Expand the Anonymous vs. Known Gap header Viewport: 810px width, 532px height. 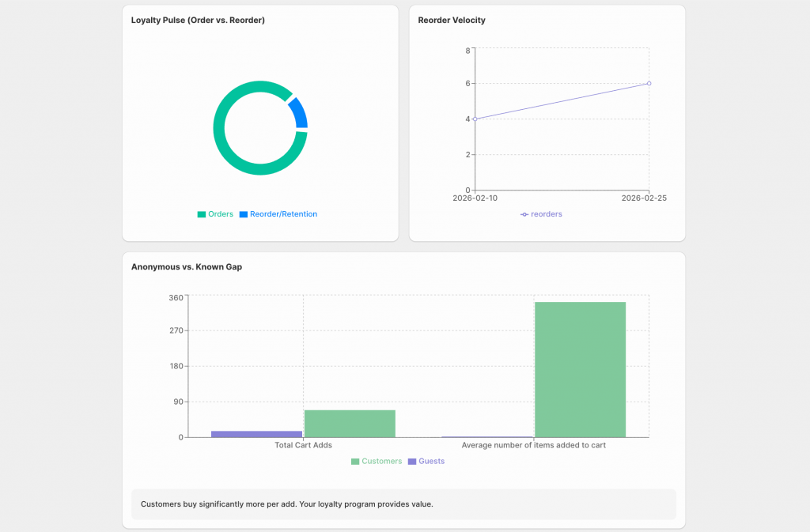point(187,266)
